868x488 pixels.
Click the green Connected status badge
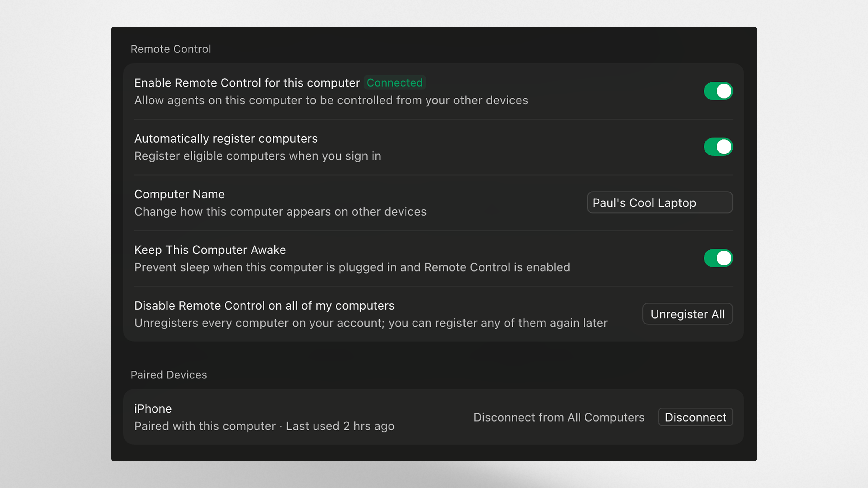[x=395, y=82]
